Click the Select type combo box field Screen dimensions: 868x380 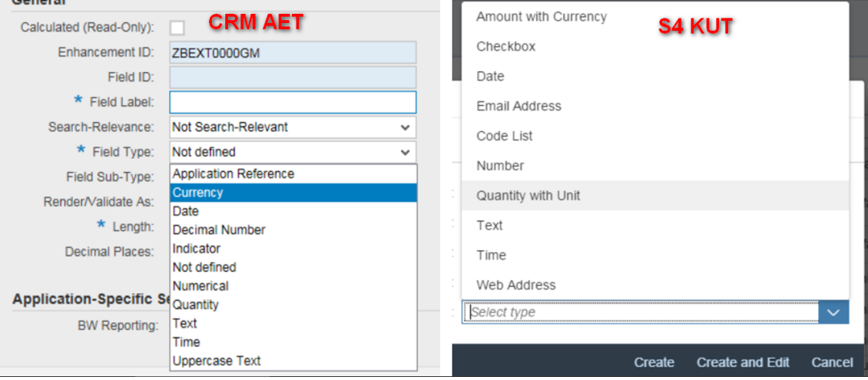(x=641, y=312)
